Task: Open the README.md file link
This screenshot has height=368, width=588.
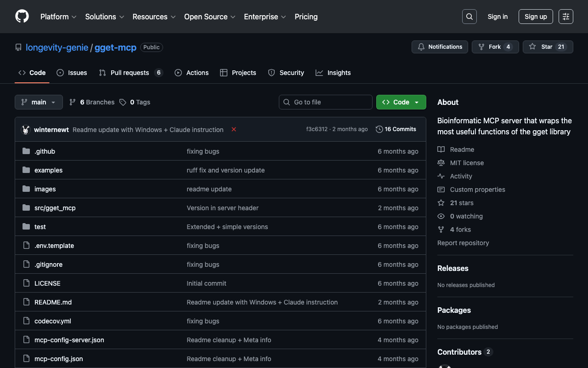Action: pos(53,302)
